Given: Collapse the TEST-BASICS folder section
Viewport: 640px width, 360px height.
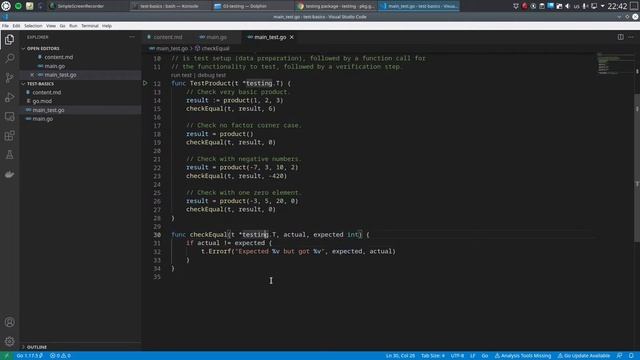Looking at the screenshot, I should (x=80, y=84).
